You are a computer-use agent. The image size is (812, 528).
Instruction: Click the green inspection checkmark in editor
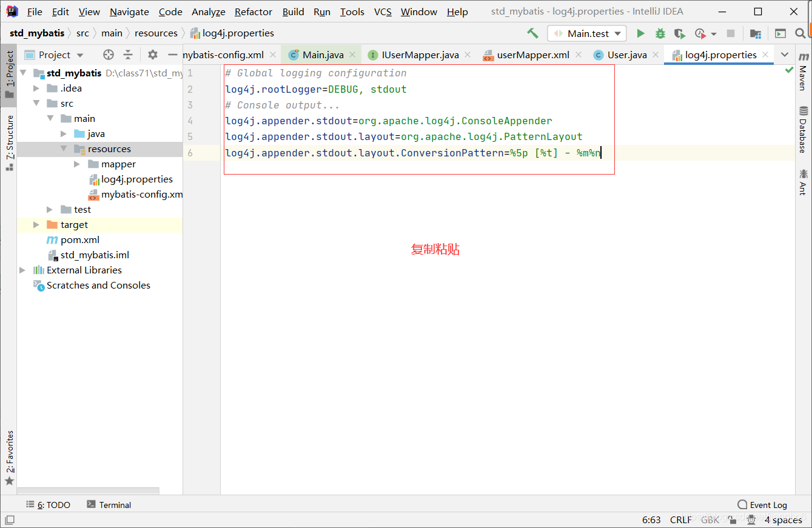[788, 70]
